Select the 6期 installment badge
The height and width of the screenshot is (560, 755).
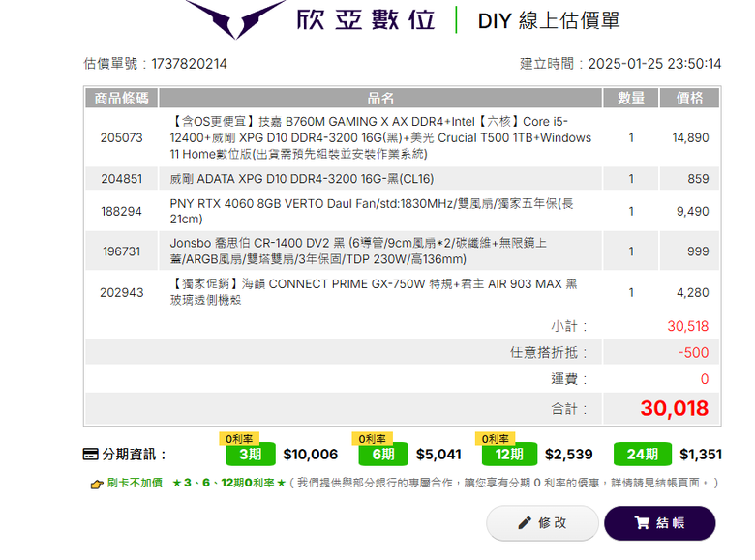tap(383, 455)
